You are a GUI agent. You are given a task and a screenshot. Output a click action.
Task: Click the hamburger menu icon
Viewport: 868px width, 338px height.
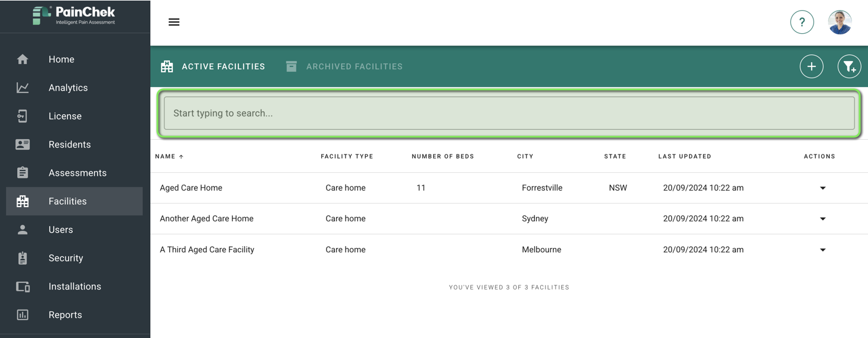click(x=174, y=22)
